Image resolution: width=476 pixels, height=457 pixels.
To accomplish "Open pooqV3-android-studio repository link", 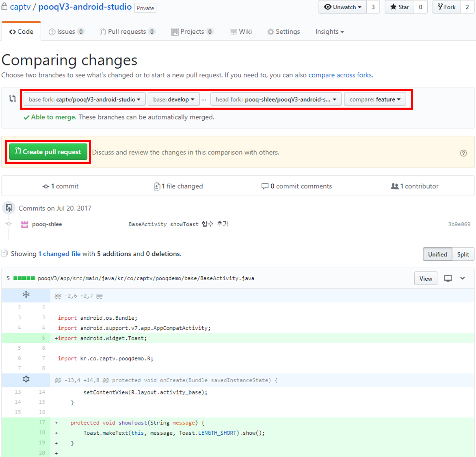I will tap(85, 6).
